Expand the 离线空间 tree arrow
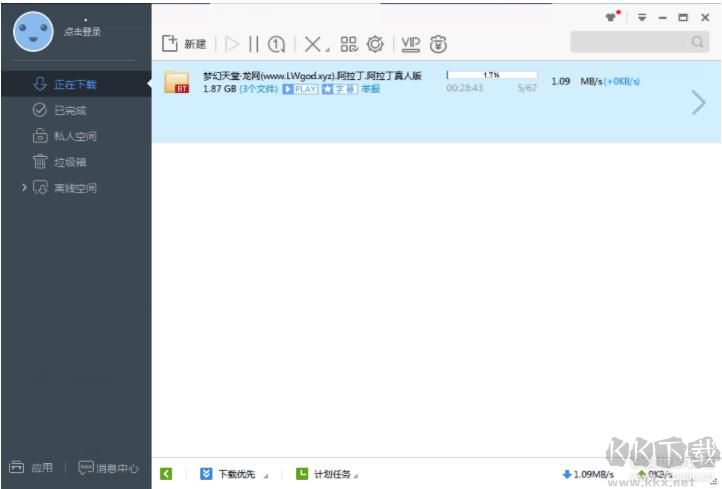Screen dimensions: 722x489 [x=24, y=187]
